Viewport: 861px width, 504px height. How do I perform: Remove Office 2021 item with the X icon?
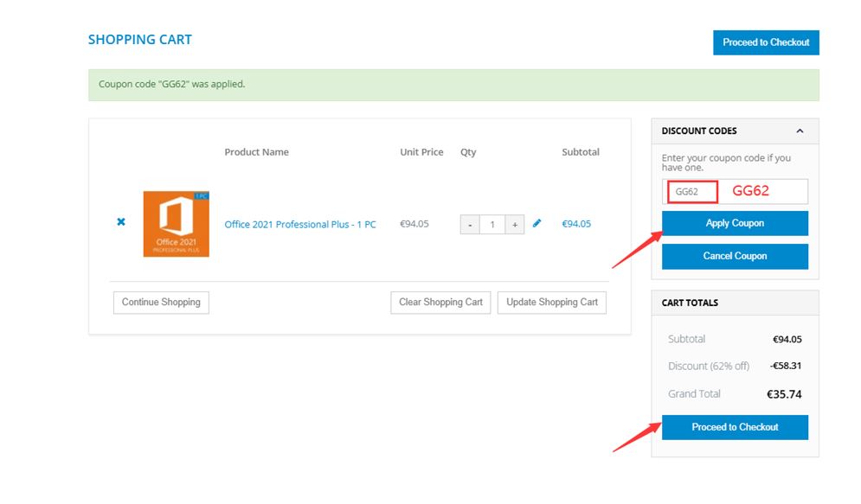pyautogui.click(x=121, y=221)
